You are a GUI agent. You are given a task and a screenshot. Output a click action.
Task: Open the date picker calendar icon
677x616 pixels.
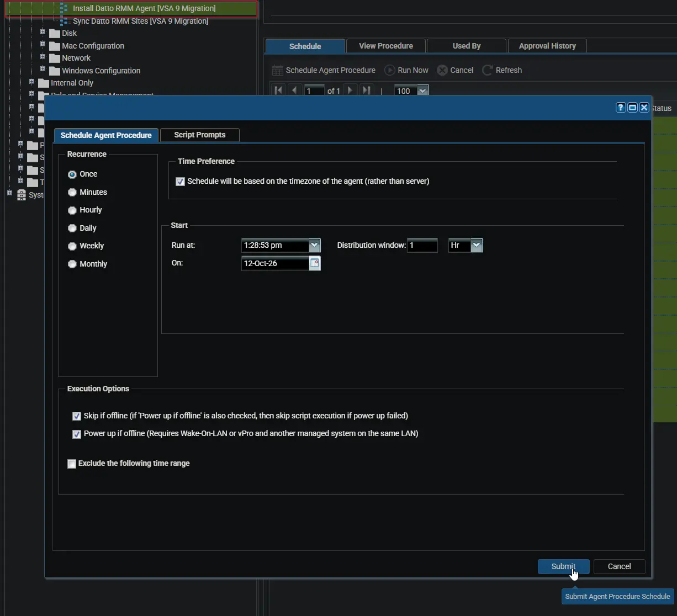coord(315,263)
